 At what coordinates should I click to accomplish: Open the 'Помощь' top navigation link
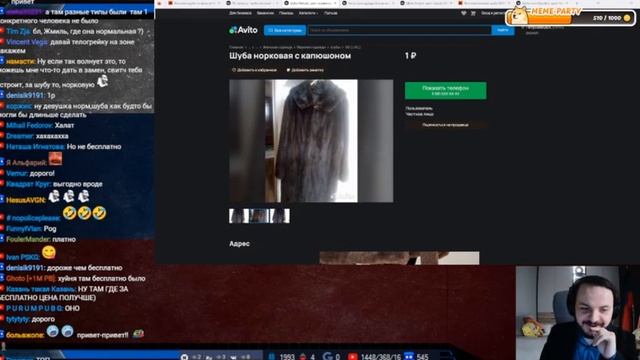[286, 13]
